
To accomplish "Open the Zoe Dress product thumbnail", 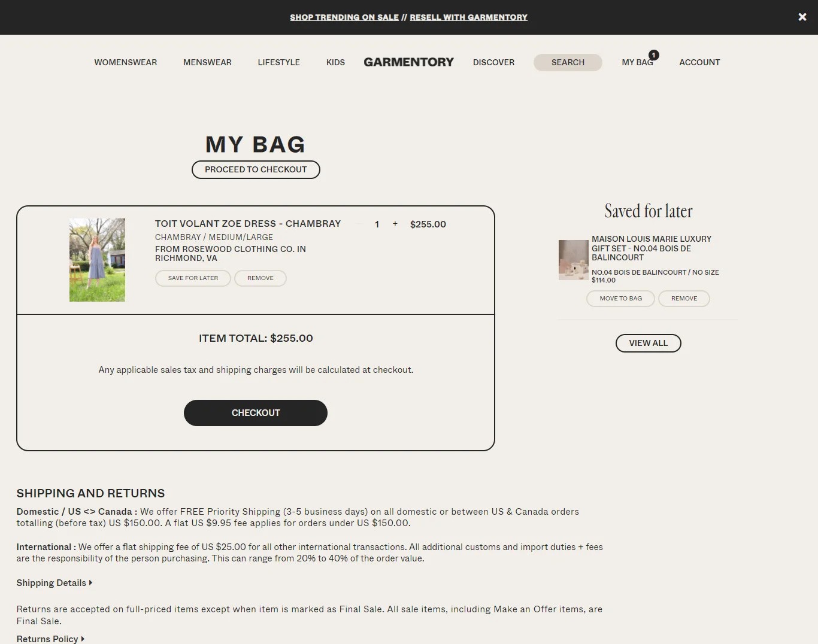I will pyautogui.click(x=97, y=260).
